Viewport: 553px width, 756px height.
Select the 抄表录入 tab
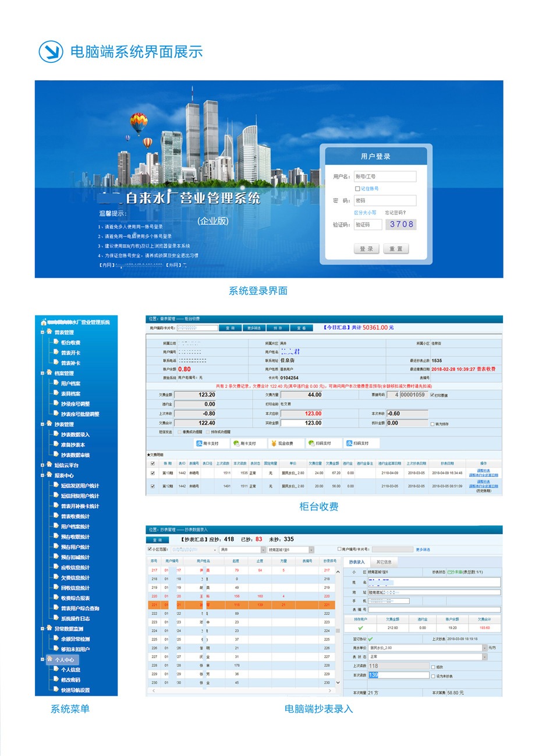click(x=357, y=562)
